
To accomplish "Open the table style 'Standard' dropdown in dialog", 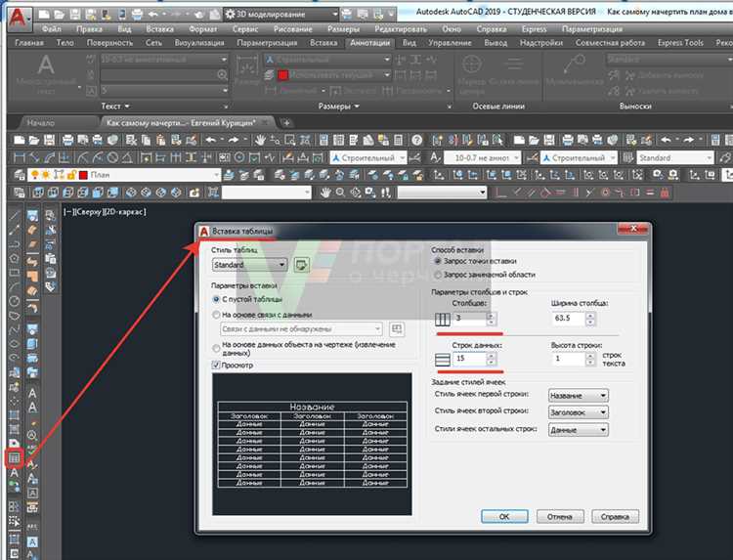I will (249, 265).
